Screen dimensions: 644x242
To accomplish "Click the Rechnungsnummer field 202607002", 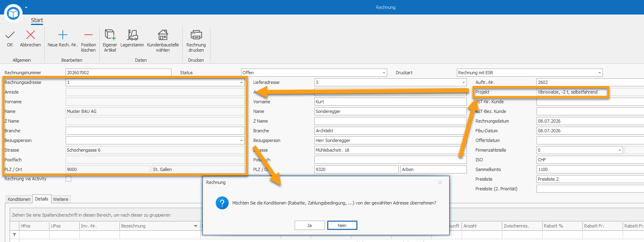I will [x=118, y=73].
